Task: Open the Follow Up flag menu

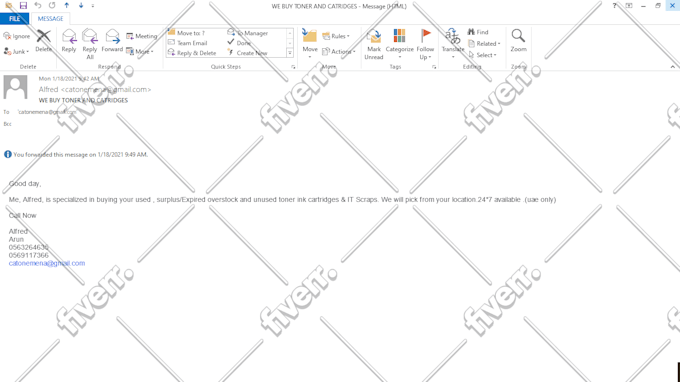Action: (425, 44)
